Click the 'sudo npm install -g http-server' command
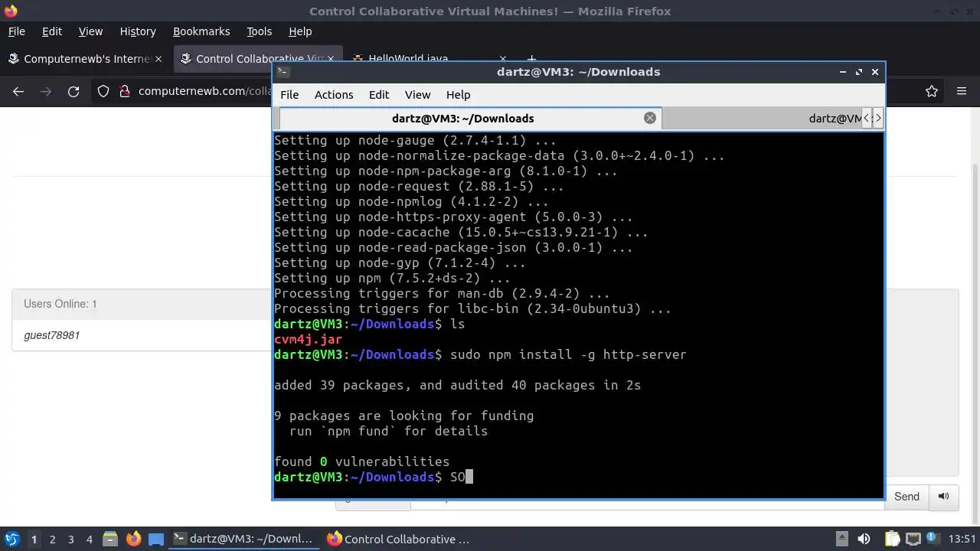980x551 pixels. [x=568, y=354]
